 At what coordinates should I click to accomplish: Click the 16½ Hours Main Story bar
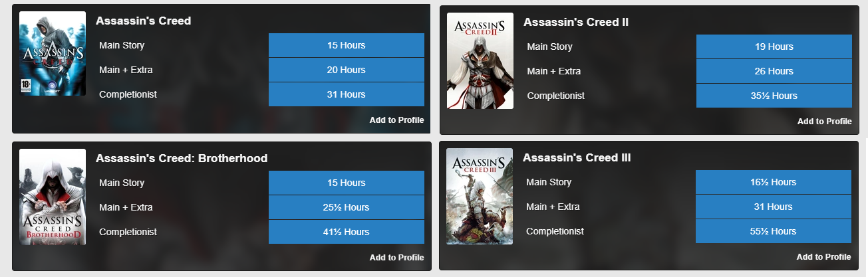pos(773,182)
